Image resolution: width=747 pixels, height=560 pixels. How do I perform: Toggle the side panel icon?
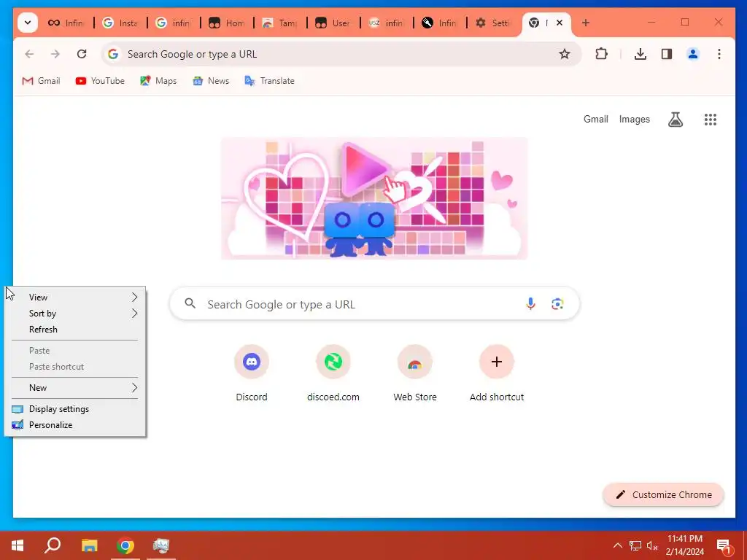(667, 54)
